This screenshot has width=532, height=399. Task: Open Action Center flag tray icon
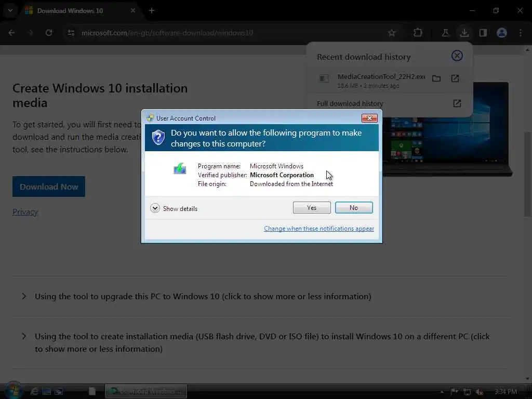point(454,392)
